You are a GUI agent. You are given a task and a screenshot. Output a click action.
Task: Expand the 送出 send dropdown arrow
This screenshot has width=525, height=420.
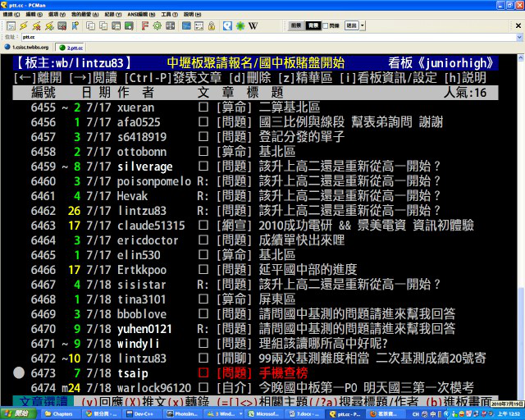pos(362,25)
